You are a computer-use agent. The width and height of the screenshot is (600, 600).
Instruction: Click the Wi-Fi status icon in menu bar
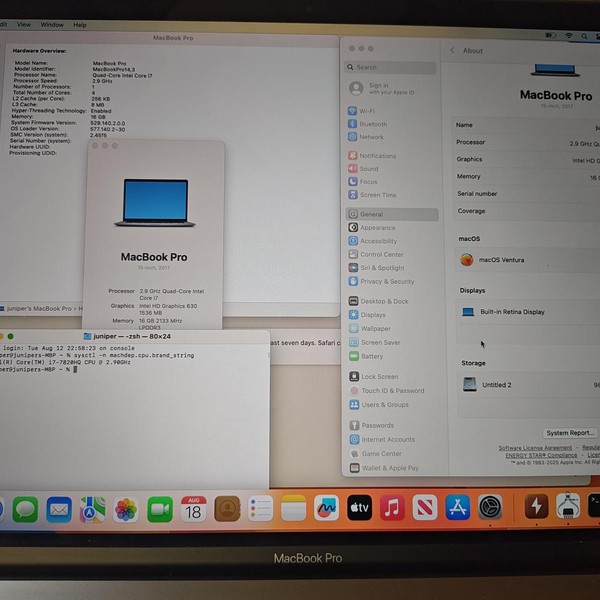569,35
